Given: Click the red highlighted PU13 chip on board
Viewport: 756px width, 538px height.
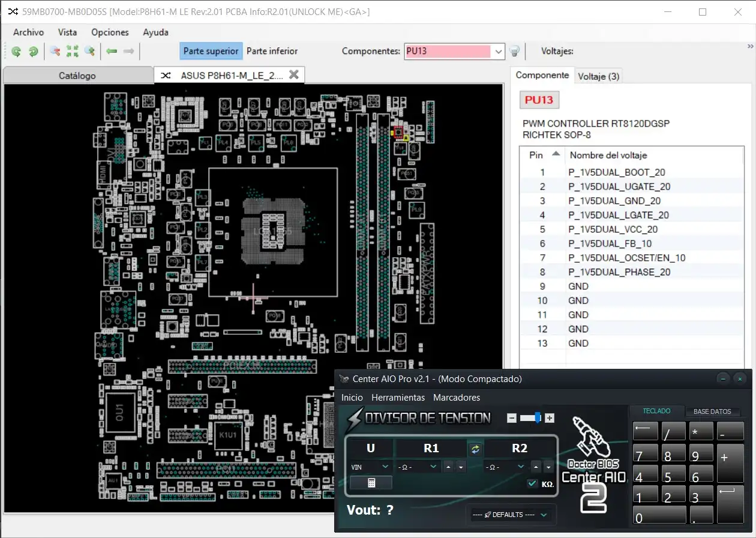Looking at the screenshot, I should [399, 131].
